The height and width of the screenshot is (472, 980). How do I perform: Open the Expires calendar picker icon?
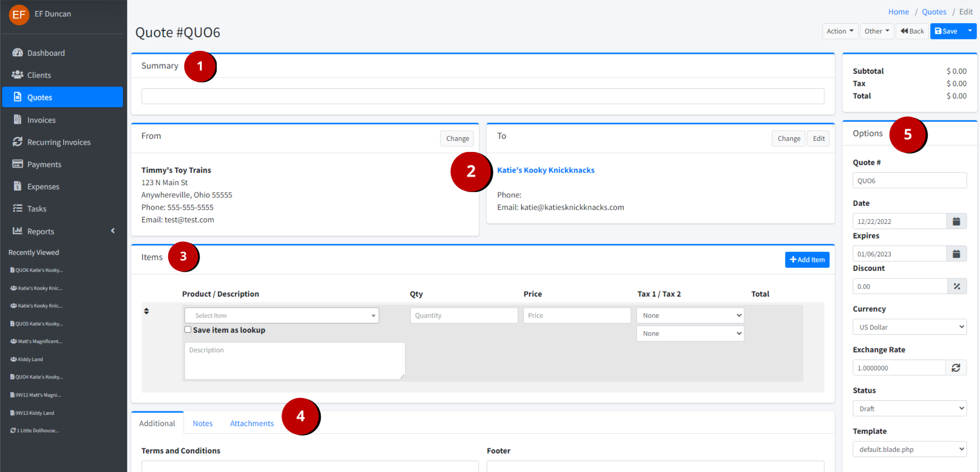click(x=956, y=254)
